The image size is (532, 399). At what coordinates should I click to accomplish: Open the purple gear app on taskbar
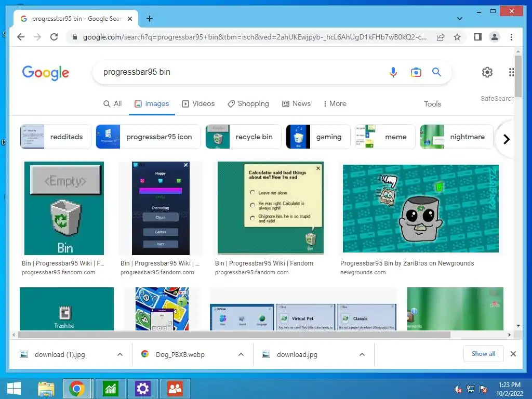click(142, 389)
